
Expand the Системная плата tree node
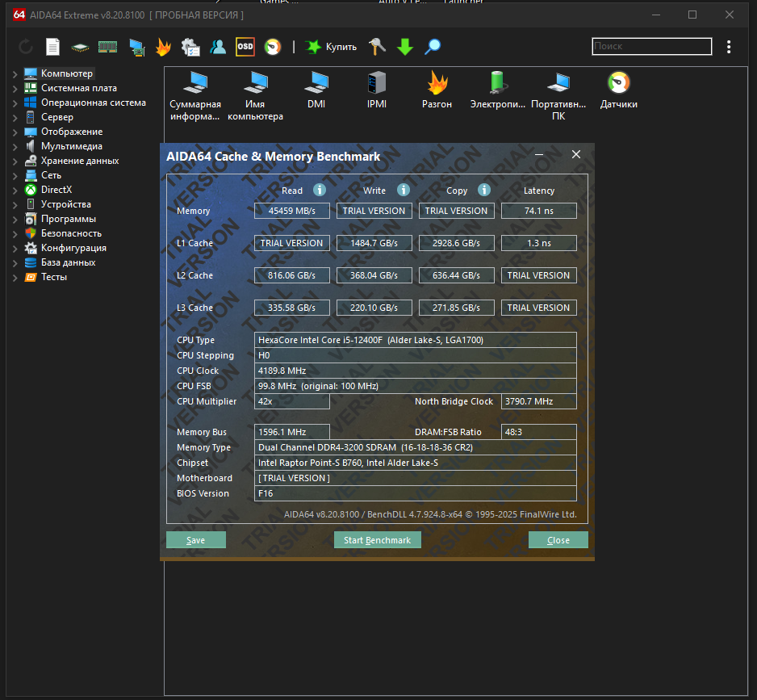click(15, 89)
